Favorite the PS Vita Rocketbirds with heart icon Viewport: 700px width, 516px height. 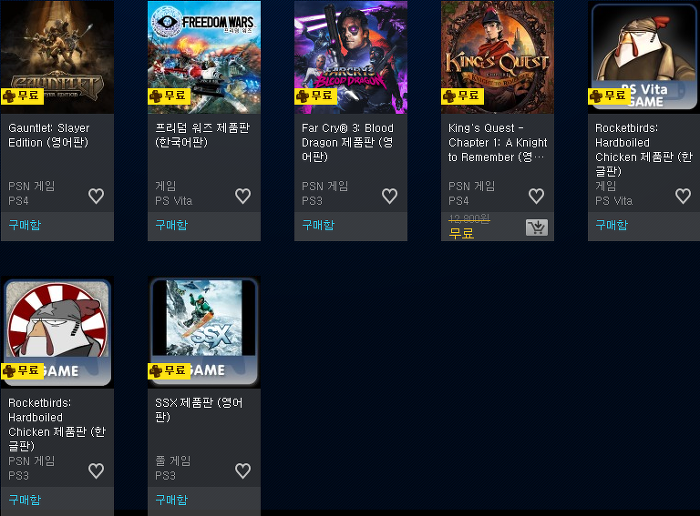[683, 196]
